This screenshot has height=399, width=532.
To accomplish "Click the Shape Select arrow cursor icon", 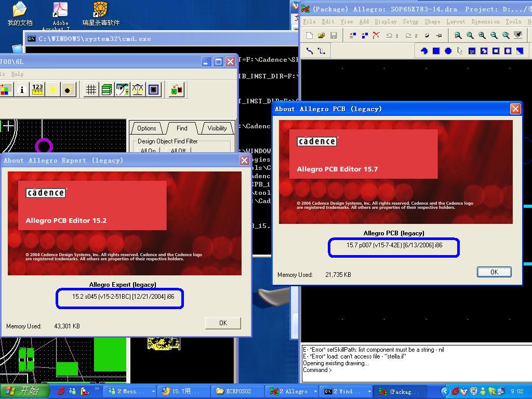I will coord(460,51).
